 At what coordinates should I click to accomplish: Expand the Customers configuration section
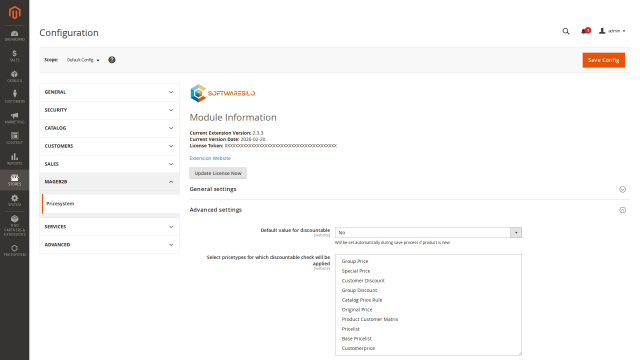pos(109,146)
